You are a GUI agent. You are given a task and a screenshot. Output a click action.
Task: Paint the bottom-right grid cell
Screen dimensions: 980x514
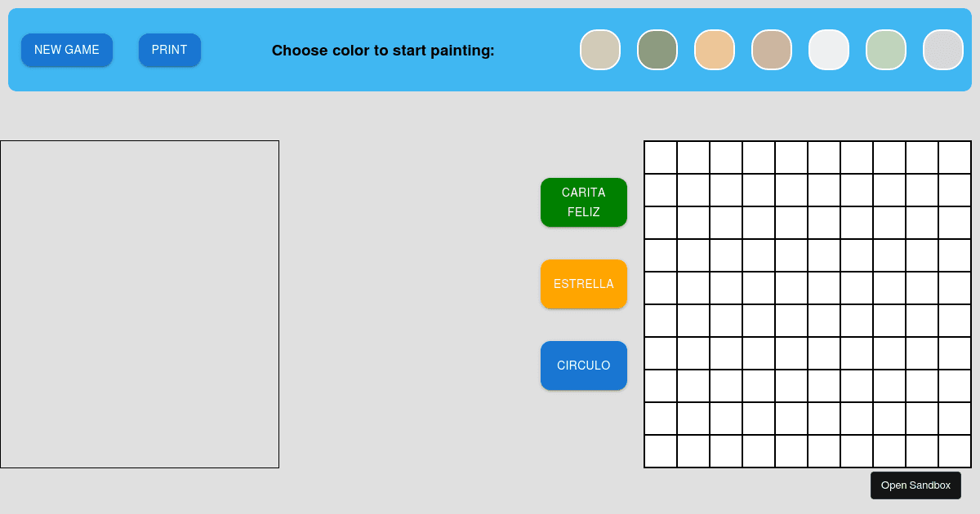pyautogui.click(x=954, y=450)
